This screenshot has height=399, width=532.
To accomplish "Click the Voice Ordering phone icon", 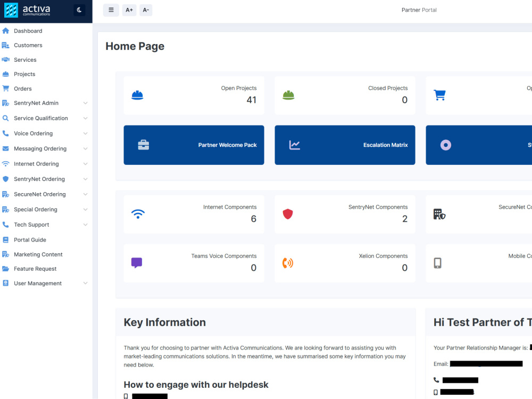I will 5,134.
